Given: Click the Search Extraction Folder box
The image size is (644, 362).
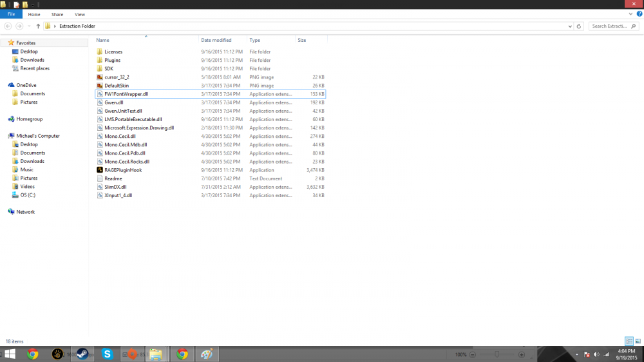Looking at the screenshot, I should (x=614, y=26).
